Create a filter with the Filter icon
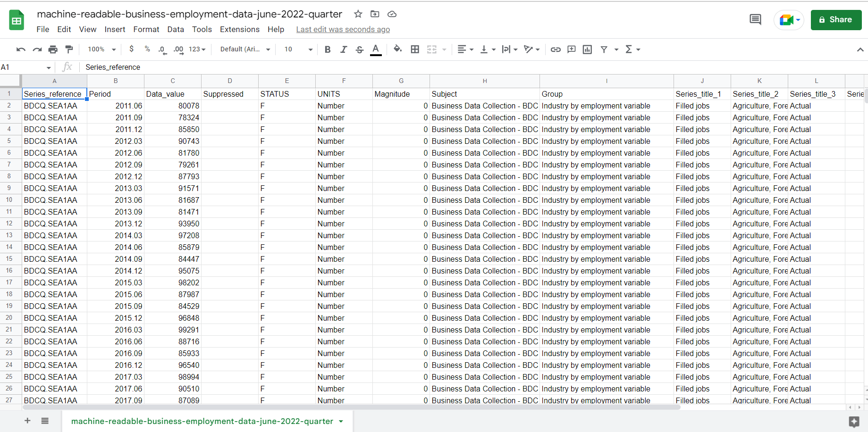 [604, 49]
